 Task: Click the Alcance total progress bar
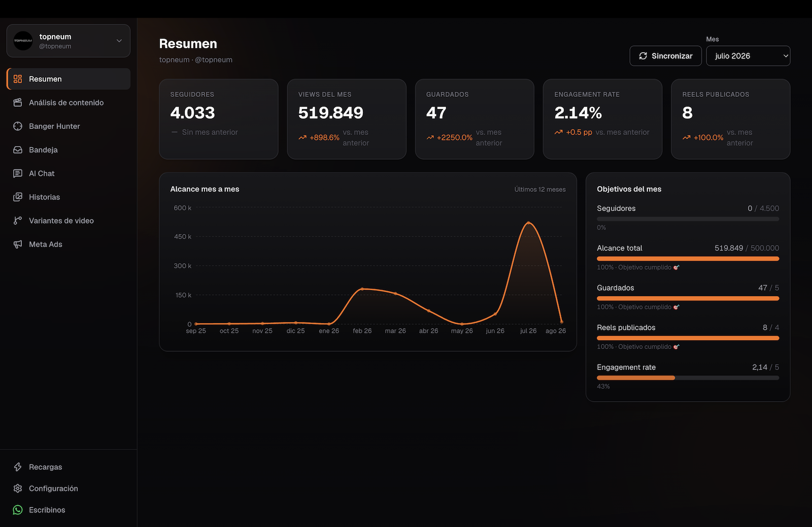[x=688, y=259]
